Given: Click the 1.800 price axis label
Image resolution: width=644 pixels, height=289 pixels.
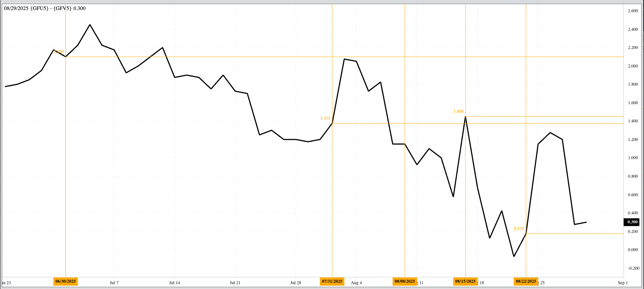Looking at the screenshot, I should (x=633, y=84).
